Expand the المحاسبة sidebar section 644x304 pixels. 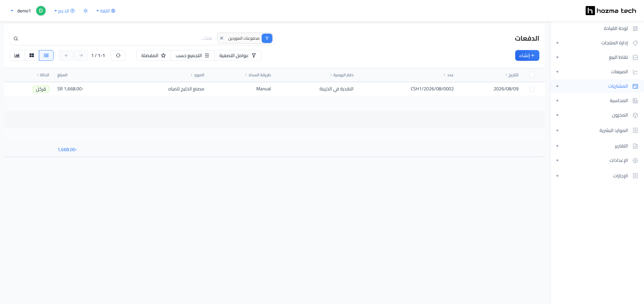597,100
